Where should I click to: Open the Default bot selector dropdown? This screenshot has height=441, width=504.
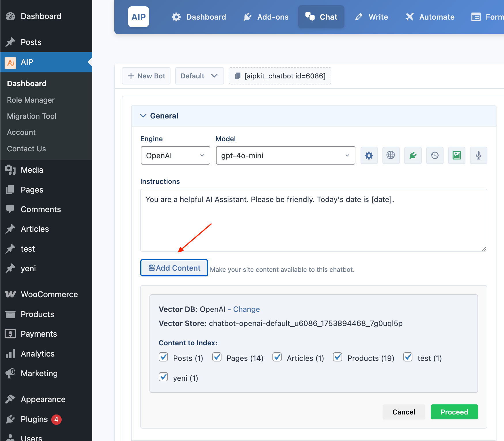pyautogui.click(x=199, y=76)
